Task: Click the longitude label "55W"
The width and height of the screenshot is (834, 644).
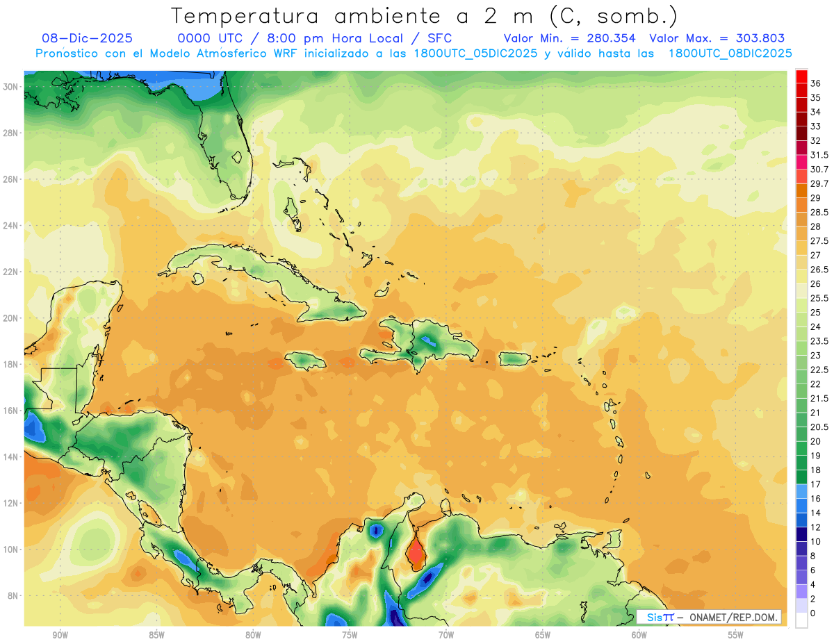Action: 736,635
